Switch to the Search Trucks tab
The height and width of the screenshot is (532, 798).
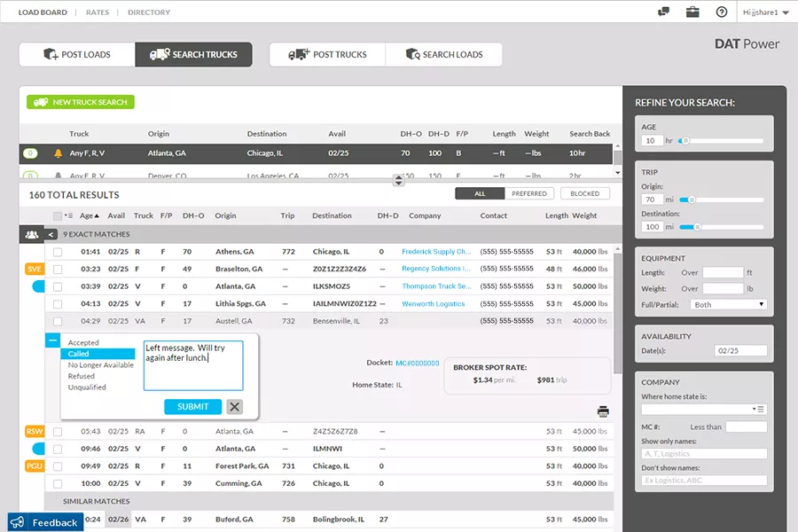[194, 54]
